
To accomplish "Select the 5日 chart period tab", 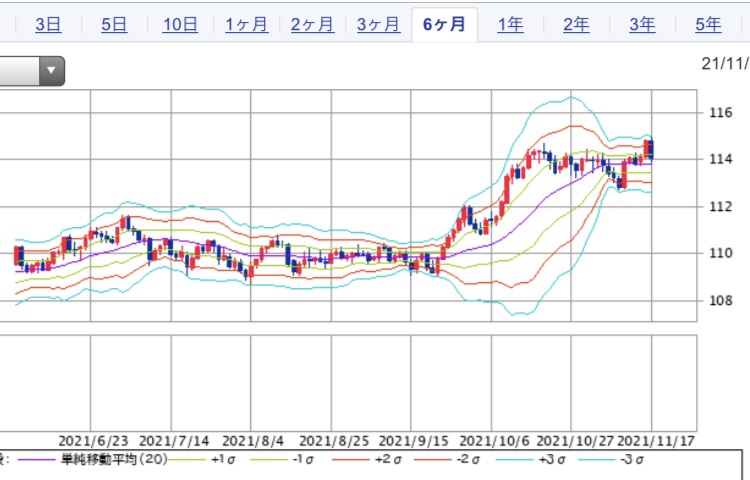I will [x=113, y=25].
